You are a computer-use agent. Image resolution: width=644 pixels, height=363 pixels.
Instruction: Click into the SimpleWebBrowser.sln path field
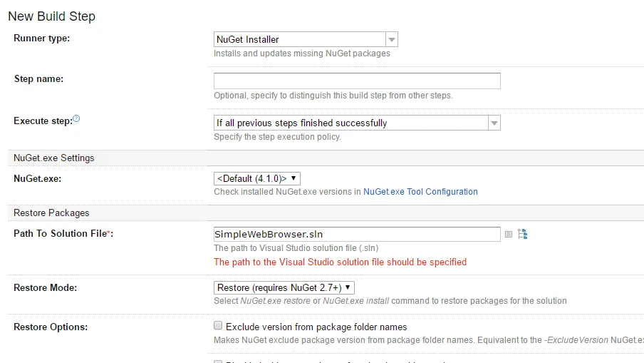click(x=357, y=235)
